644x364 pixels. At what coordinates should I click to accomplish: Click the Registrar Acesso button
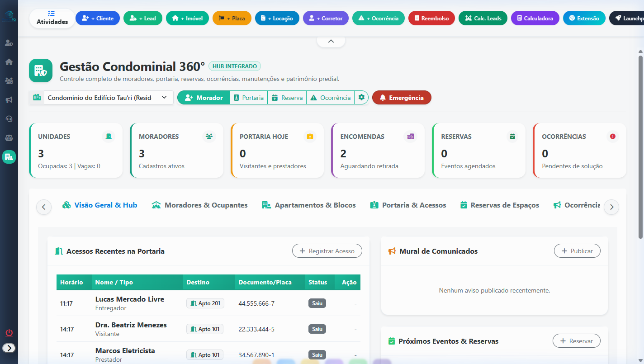pos(327,251)
